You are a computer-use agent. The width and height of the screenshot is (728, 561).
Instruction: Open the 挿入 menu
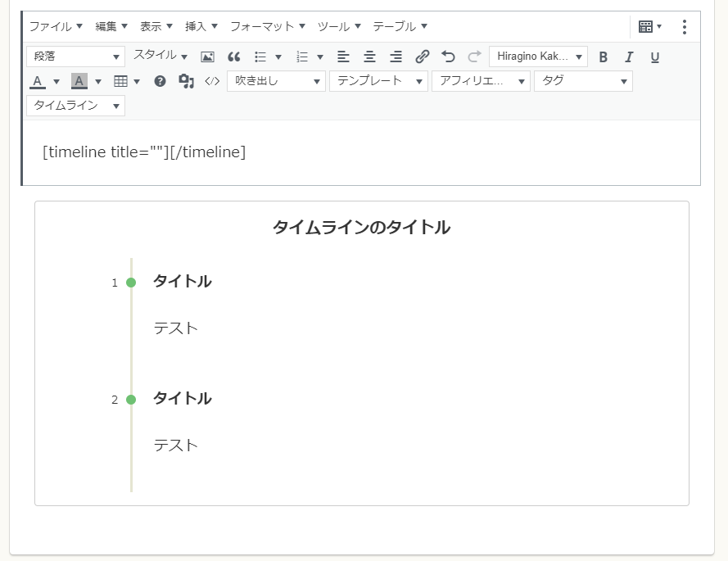201,26
